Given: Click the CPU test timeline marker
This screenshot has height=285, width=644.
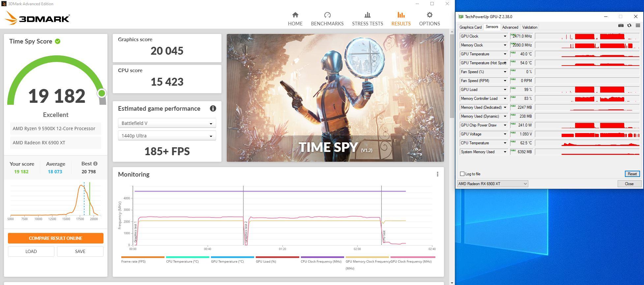Looking at the screenshot, I should pyautogui.click(x=384, y=237).
